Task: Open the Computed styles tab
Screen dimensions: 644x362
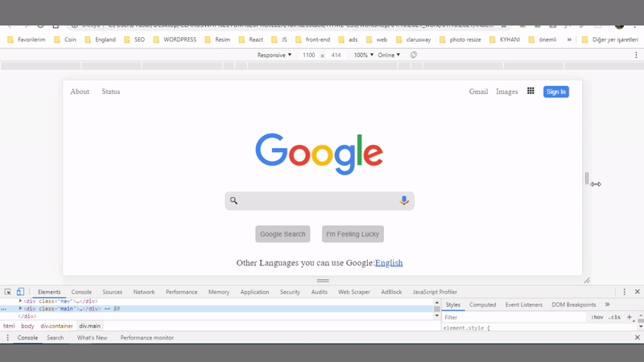Action: 482,305
